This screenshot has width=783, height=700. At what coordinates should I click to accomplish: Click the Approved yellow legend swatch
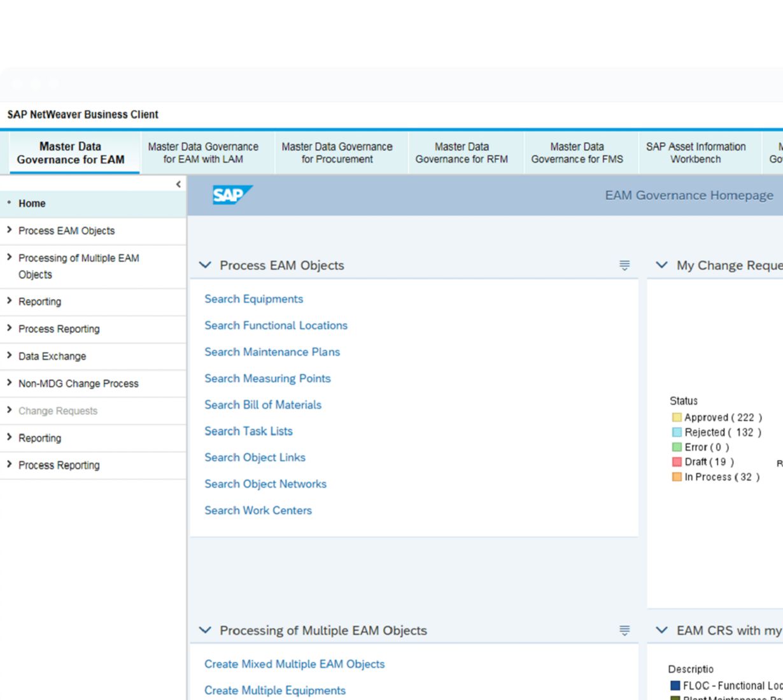pyautogui.click(x=677, y=417)
